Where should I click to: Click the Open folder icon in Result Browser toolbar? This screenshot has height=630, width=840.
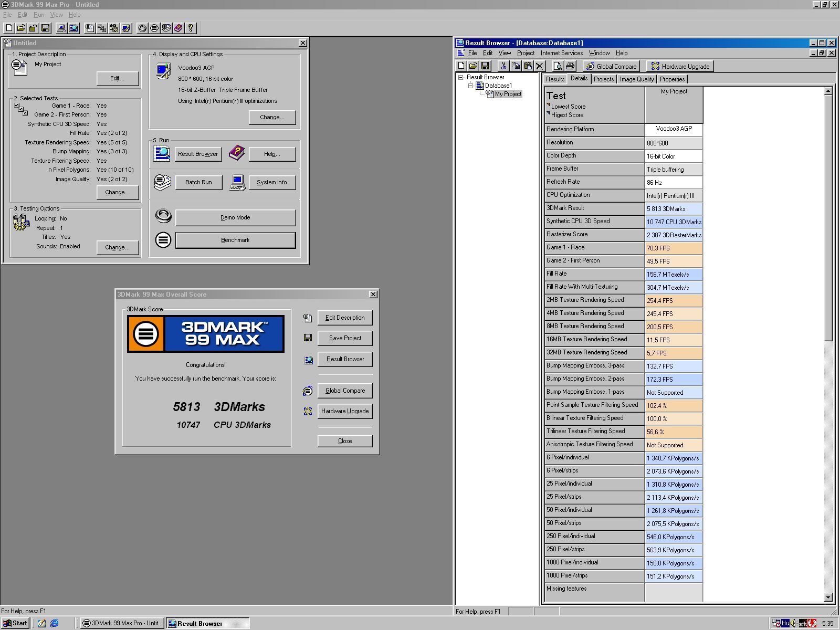pyautogui.click(x=473, y=66)
